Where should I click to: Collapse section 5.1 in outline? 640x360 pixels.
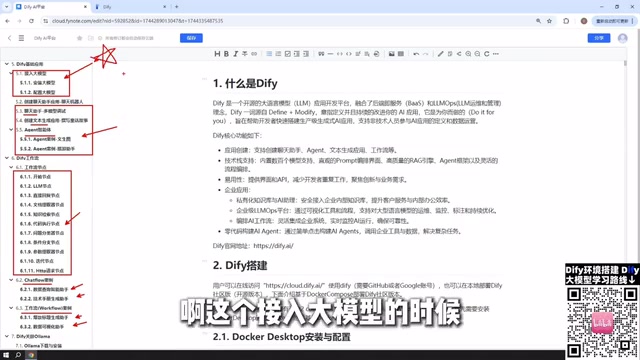click(11, 73)
